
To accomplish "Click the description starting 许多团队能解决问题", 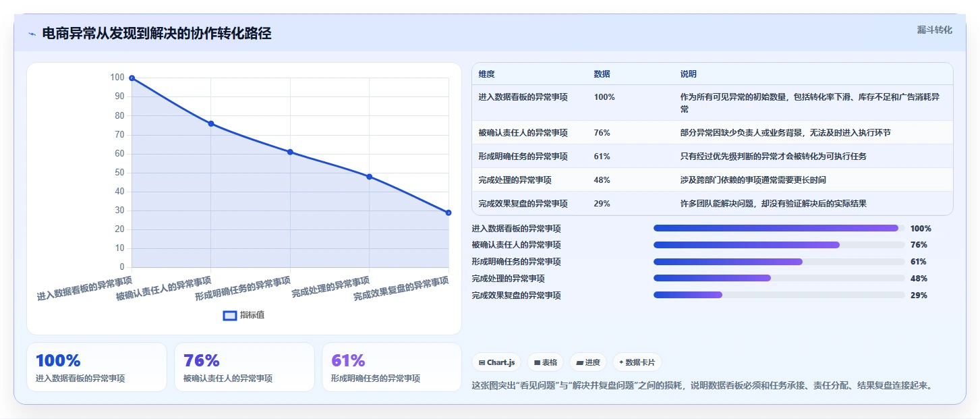I will coord(773,204).
